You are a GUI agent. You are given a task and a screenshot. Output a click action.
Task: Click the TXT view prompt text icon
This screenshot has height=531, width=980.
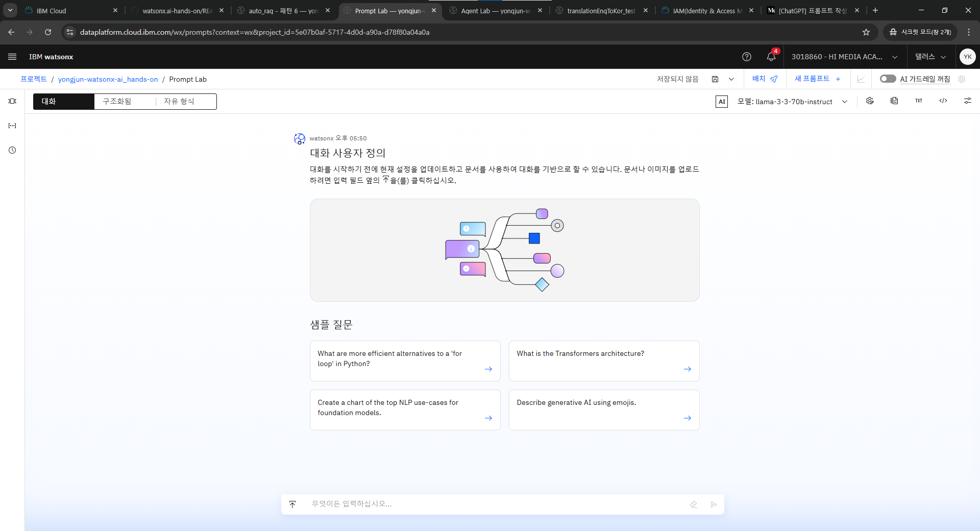point(919,101)
